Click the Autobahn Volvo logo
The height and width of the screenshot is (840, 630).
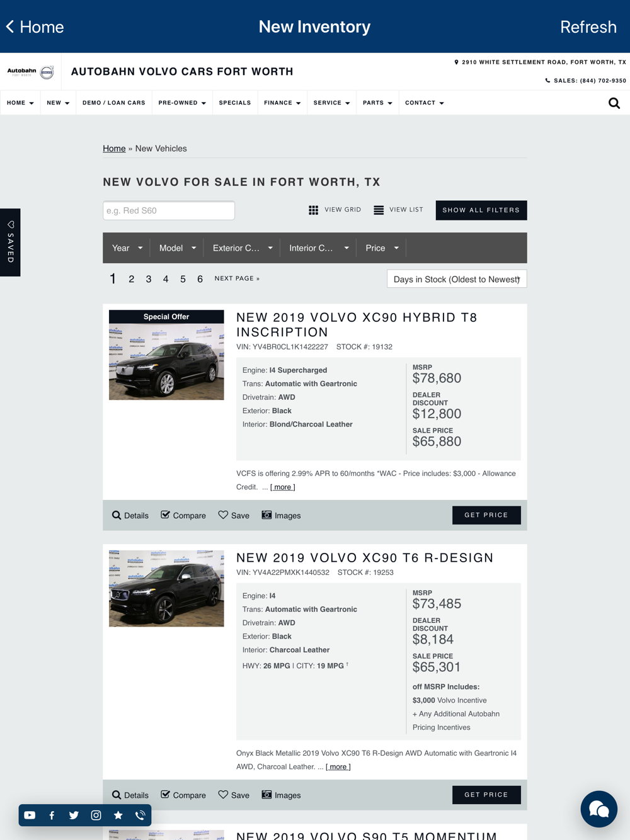[30, 72]
